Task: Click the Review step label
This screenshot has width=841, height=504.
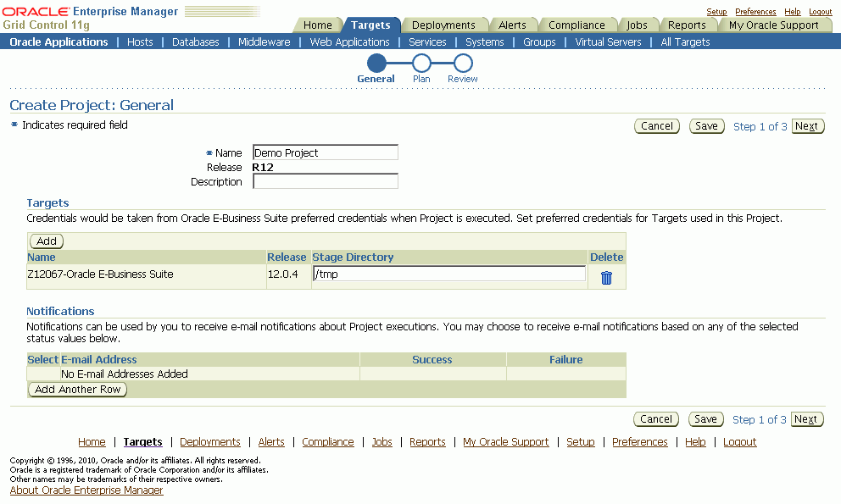Action: [462, 79]
